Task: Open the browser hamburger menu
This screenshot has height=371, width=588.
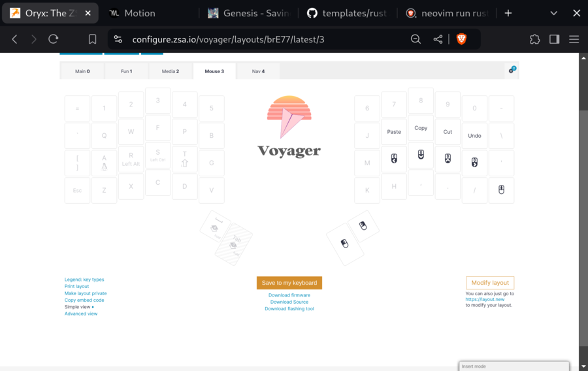Action: (x=574, y=39)
